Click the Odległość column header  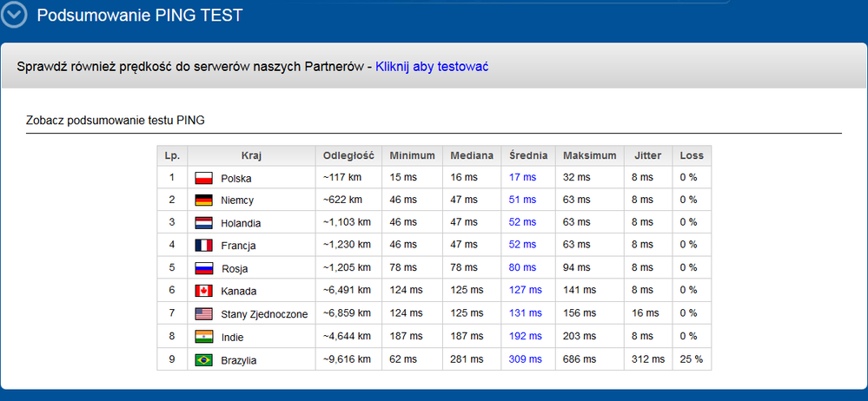click(348, 156)
